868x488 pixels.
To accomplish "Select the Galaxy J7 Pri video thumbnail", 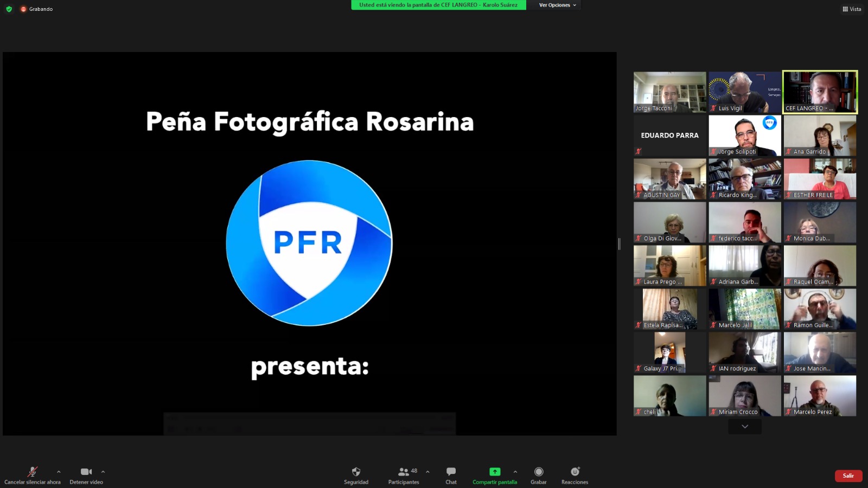I will 670,352.
